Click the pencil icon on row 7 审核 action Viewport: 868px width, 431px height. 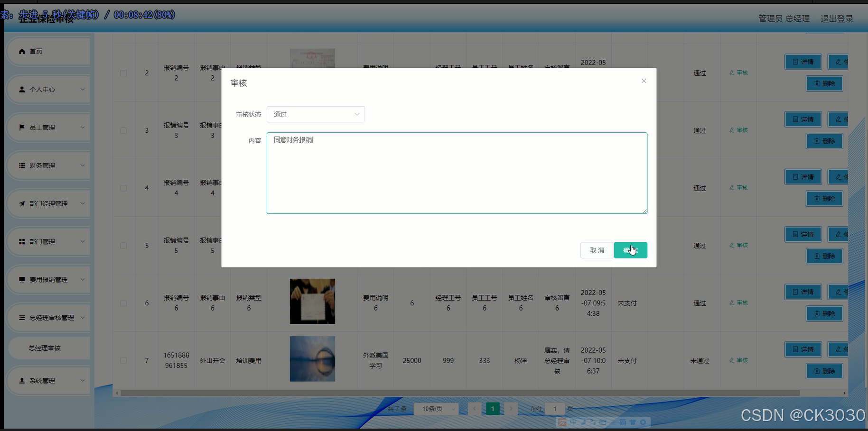(x=732, y=360)
